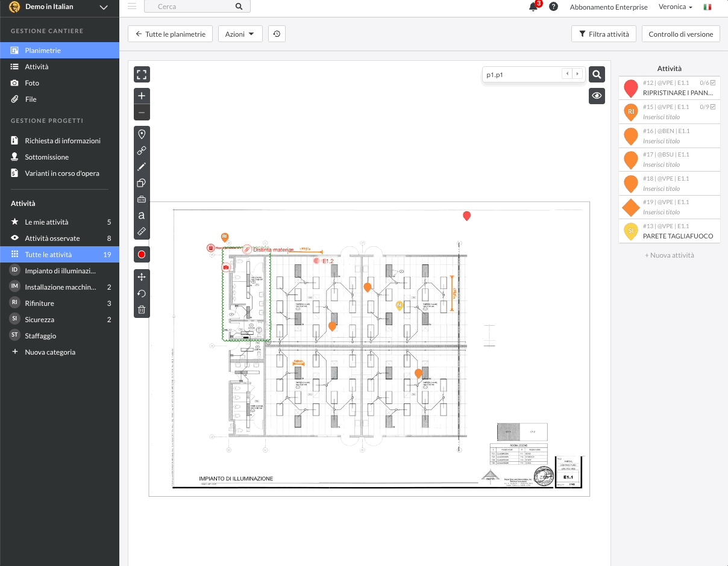The height and width of the screenshot is (566, 728).
Task: Pick the red color swatch
Action: tap(142, 255)
